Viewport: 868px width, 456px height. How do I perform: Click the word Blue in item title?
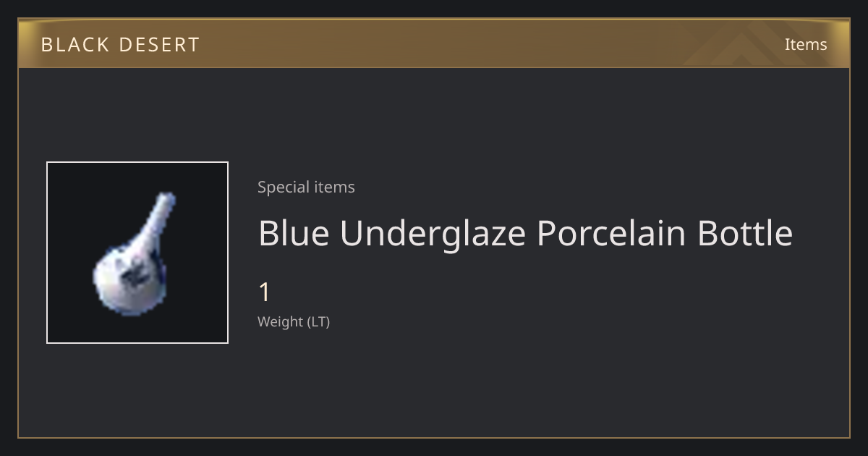(294, 233)
